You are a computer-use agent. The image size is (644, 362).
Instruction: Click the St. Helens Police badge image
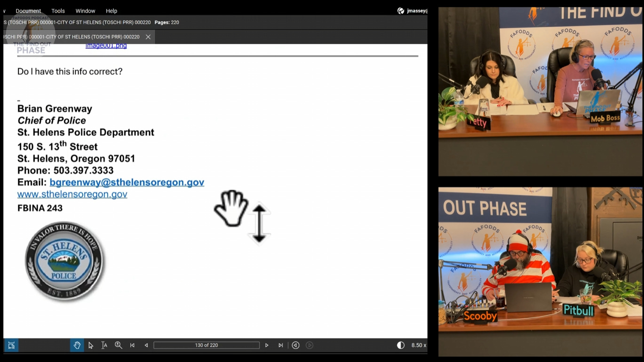65,261
